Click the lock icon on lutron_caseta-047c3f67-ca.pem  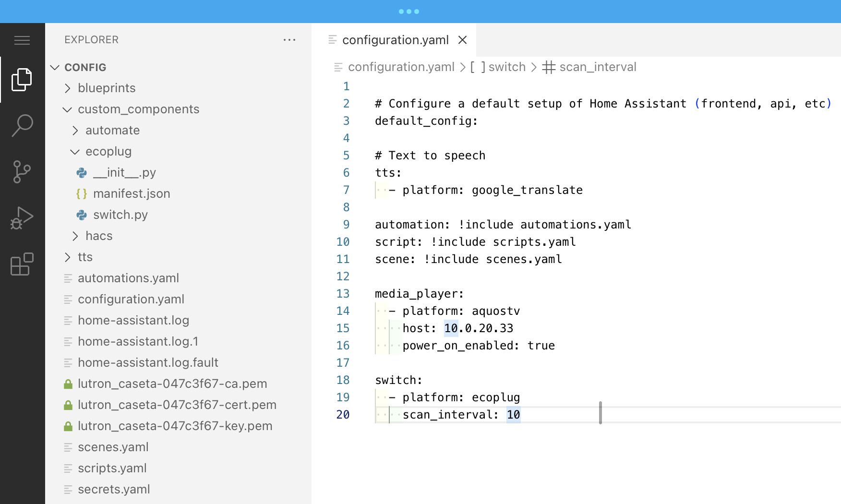click(x=68, y=384)
